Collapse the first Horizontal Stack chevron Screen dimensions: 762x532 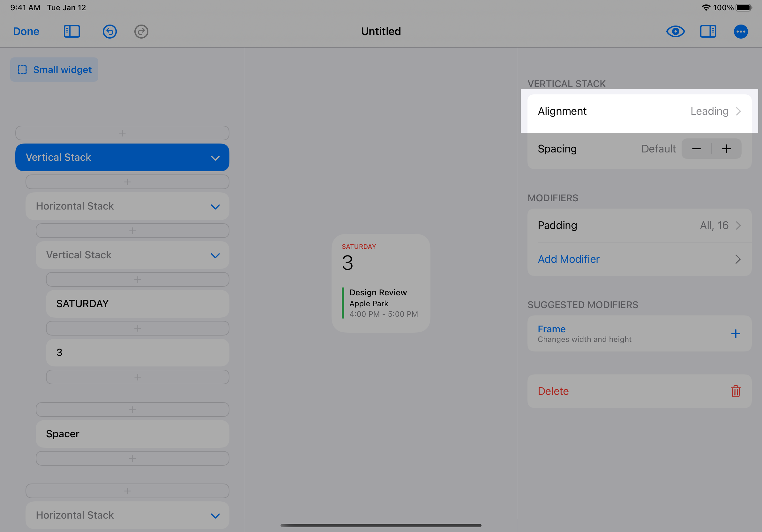[x=215, y=207]
